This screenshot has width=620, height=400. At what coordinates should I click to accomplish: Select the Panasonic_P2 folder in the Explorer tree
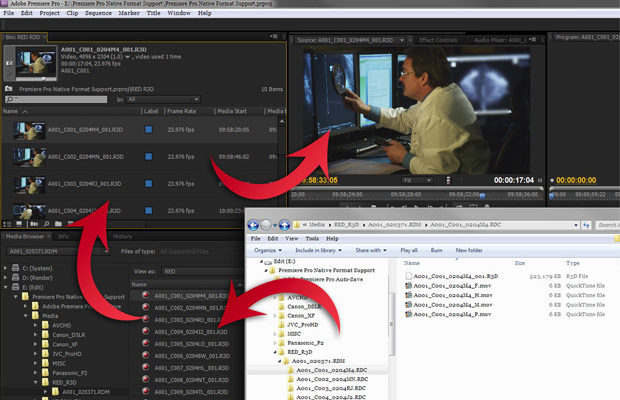click(x=305, y=343)
